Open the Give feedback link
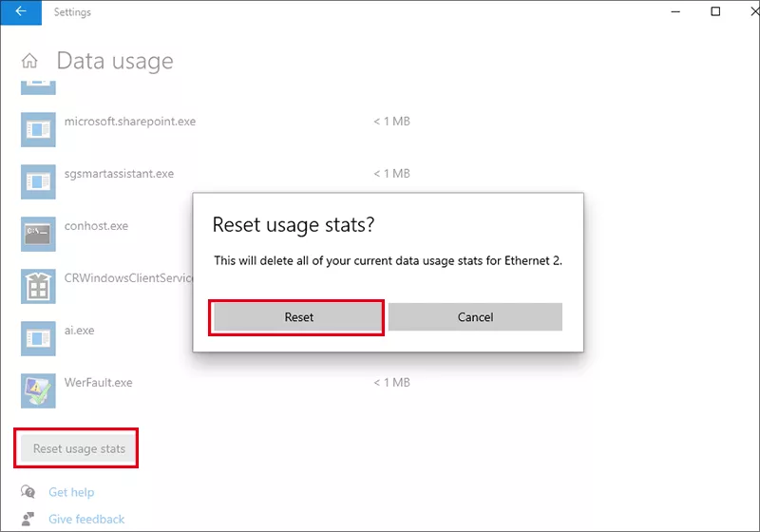760x532 pixels. coord(86,520)
